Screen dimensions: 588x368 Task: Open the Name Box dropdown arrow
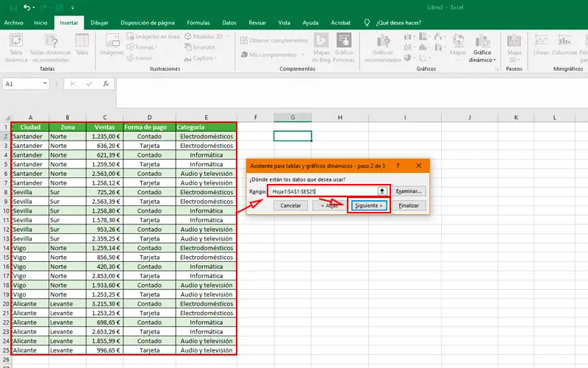pos(45,84)
